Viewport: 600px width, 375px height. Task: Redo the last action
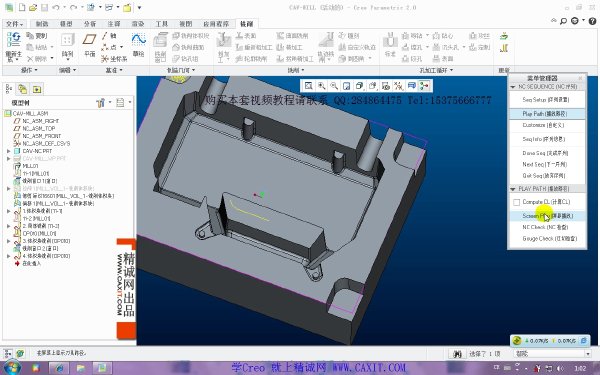[x=73, y=7]
